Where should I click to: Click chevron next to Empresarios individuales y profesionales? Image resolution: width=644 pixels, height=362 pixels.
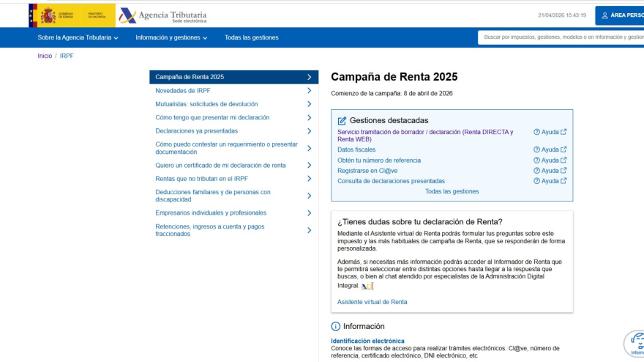tap(310, 213)
